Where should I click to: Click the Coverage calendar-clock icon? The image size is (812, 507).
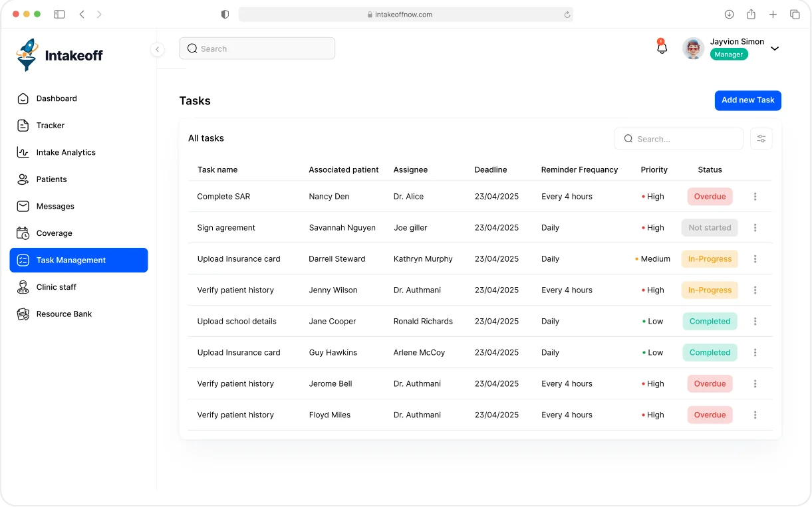coord(23,233)
